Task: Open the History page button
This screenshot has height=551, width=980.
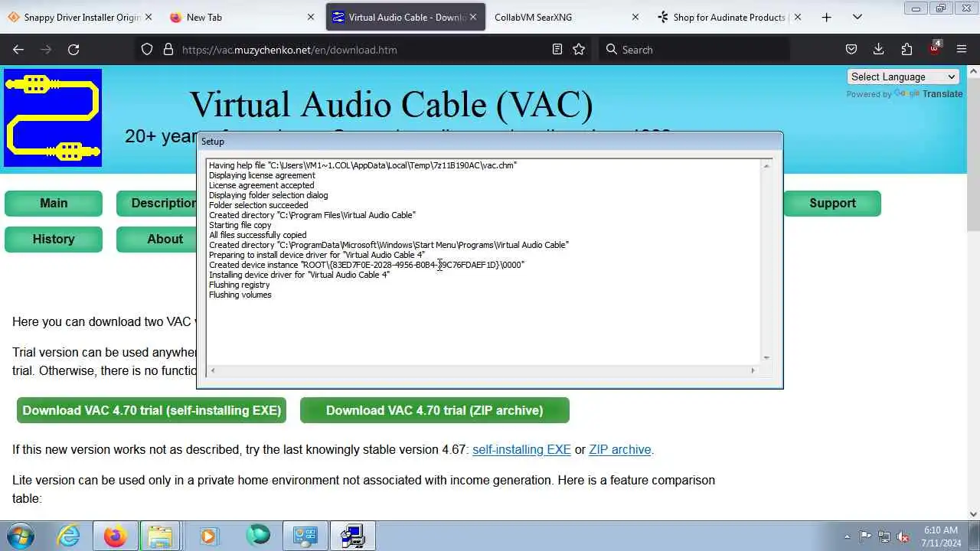Action: tap(54, 240)
